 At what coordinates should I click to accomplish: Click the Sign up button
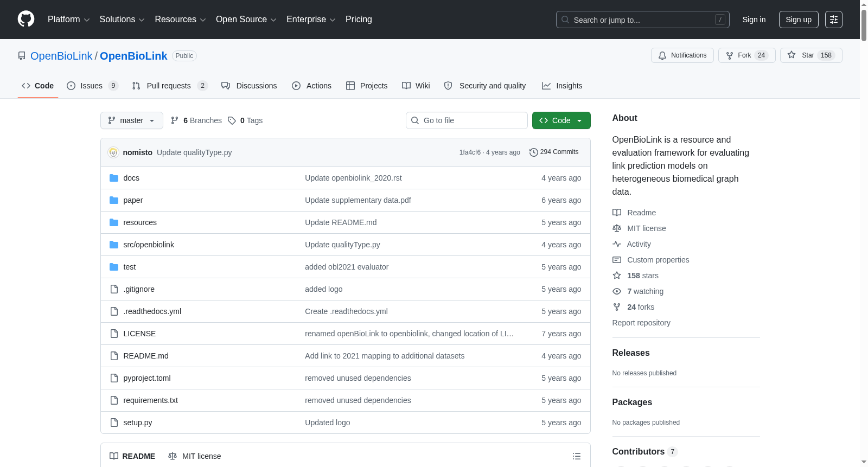pyautogui.click(x=799, y=20)
